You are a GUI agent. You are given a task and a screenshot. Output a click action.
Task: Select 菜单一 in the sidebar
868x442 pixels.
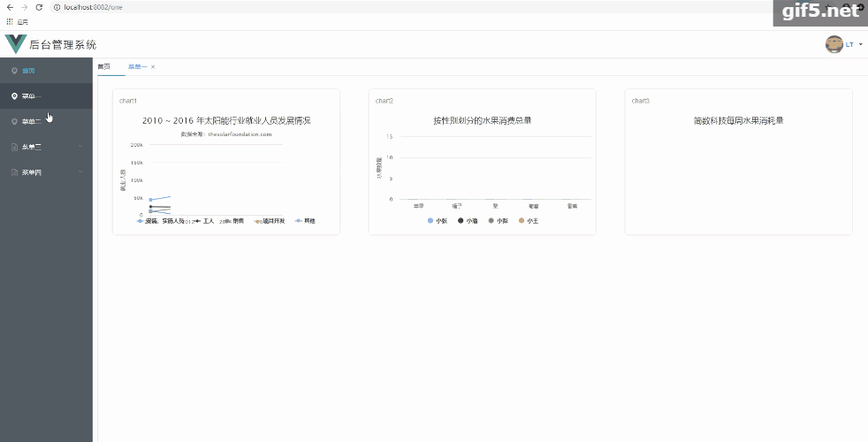[47, 96]
